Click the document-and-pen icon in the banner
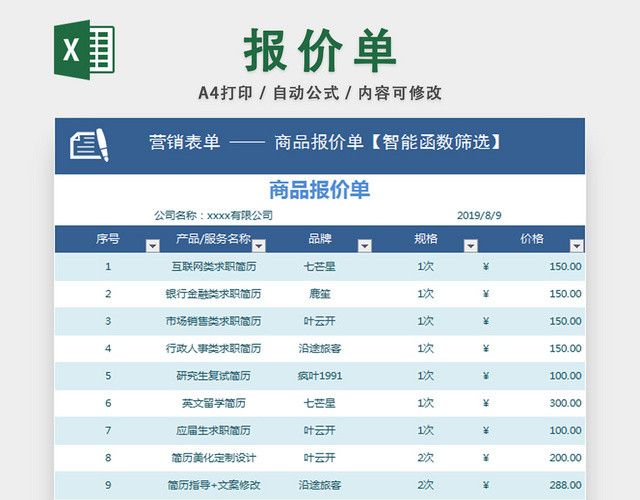This screenshot has width=640, height=500. tap(89, 145)
